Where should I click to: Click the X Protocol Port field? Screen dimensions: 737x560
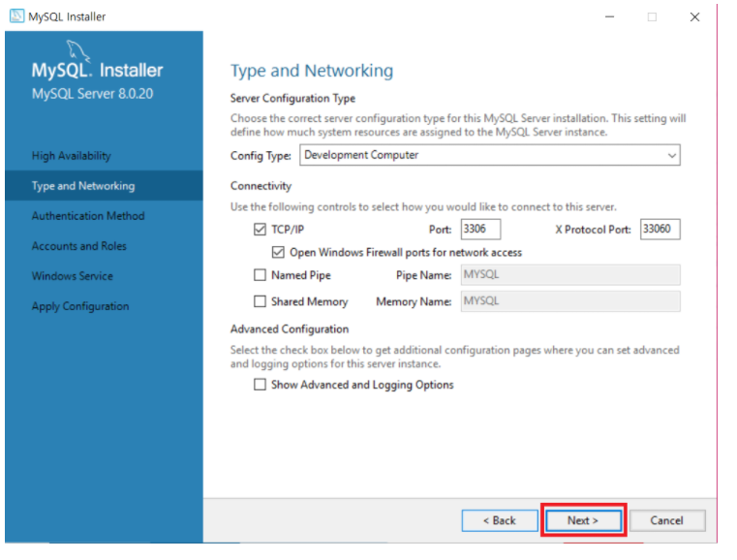coord(660,229)
